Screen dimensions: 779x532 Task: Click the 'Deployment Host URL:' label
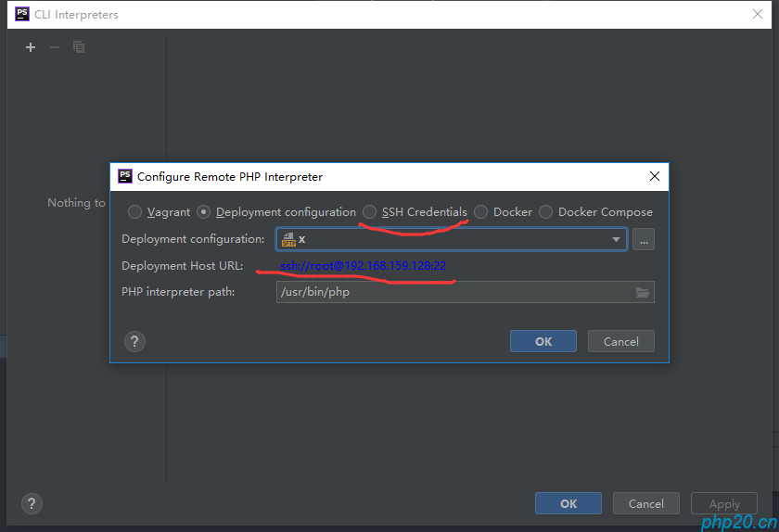click(183, 266)
